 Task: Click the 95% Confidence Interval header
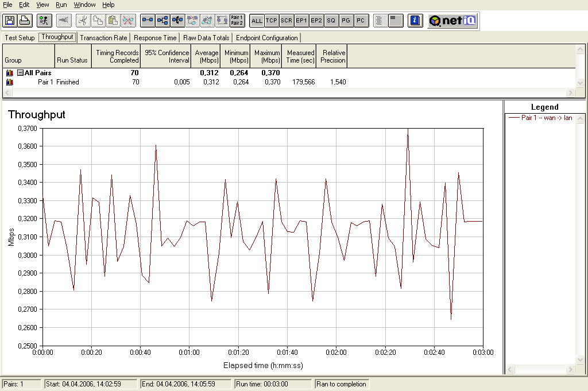tap(166, 56)
